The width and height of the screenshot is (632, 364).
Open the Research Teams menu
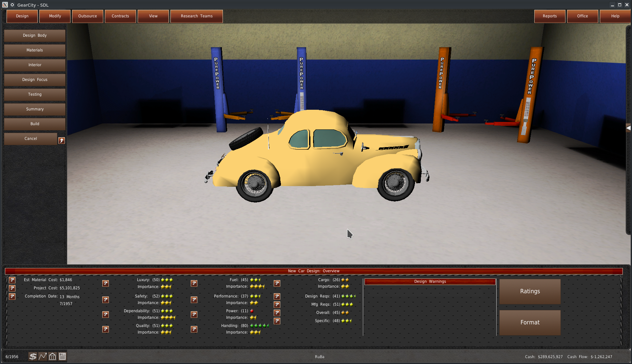click(x=197, y=16)
